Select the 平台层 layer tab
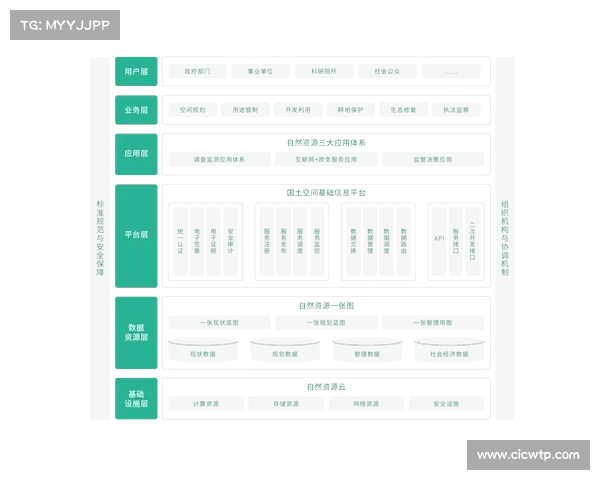The height and width of the screenshot is (480, 600). 135,235
